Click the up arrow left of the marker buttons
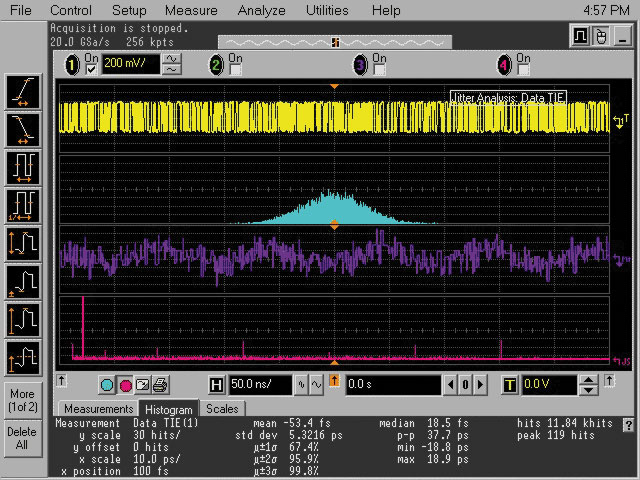Viewport: 640px width, 480px height. click(x=61, y=381)
